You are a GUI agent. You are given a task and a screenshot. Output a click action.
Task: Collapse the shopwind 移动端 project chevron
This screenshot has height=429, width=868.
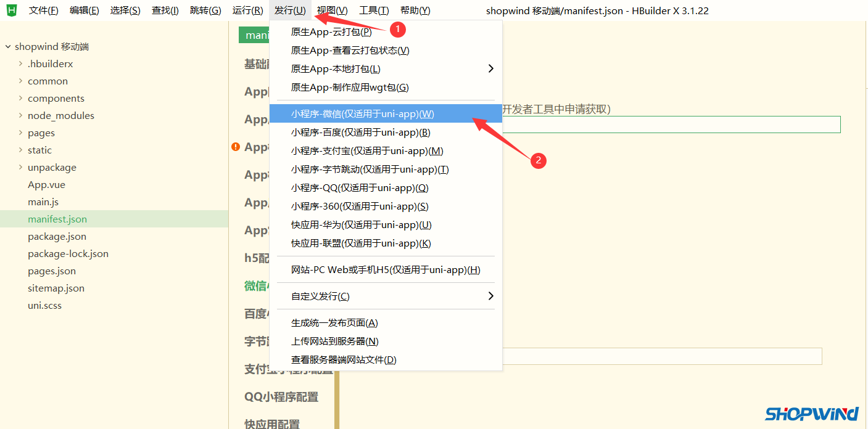pyautogui.click(x=8, y=47)
